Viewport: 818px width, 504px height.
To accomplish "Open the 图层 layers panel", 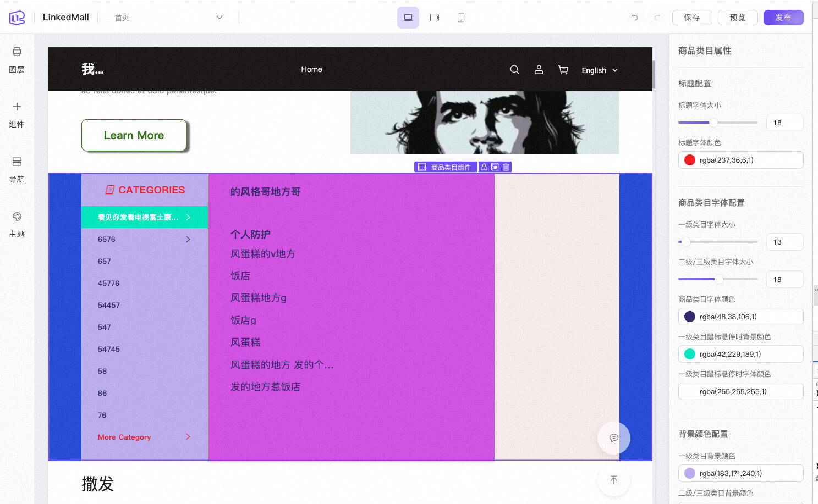I will click(17, 59).
